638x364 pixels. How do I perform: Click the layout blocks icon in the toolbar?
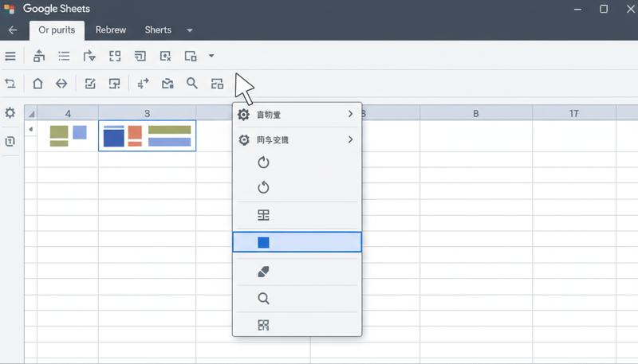pyautogui.click(x=217, y=84)
